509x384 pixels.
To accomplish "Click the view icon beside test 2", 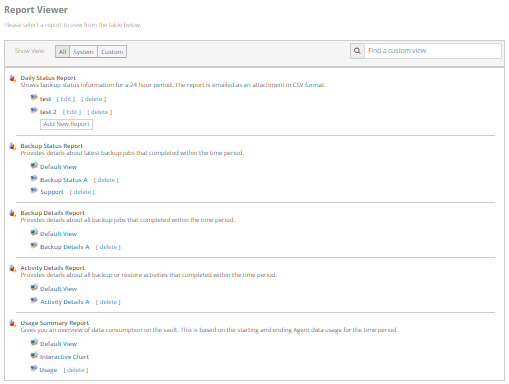I will click(x=34, y=110).
